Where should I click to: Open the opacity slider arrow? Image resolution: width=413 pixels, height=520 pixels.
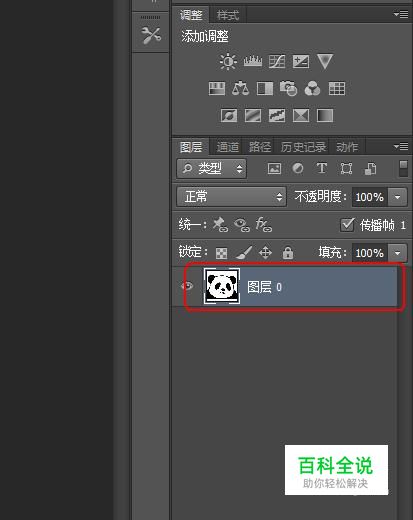[397, 197]
